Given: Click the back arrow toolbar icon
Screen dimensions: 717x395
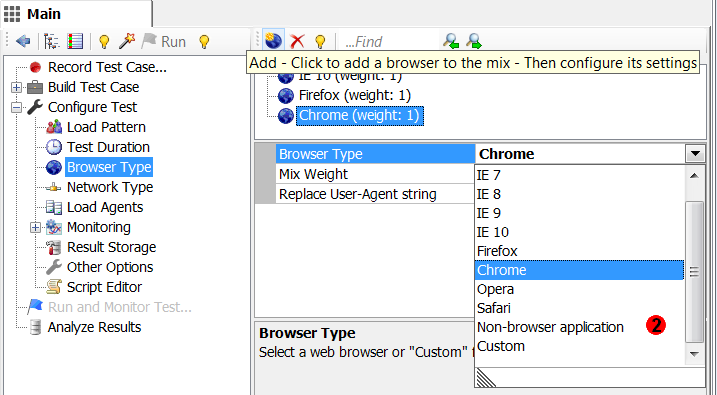Looking at the screenshot, I should coord(23,42).
